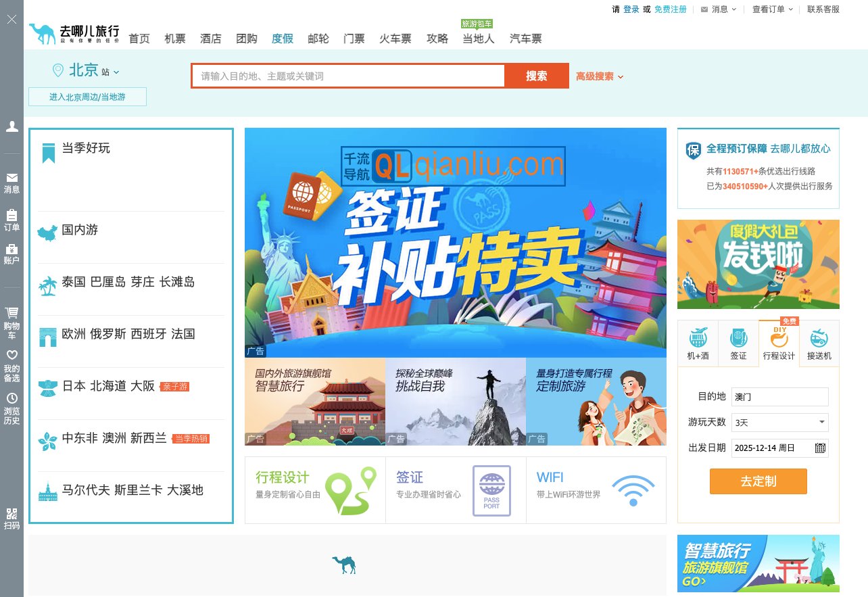Open the 购物车 shopping cart icon
This screenshot has height=597, width=868.
11,313
